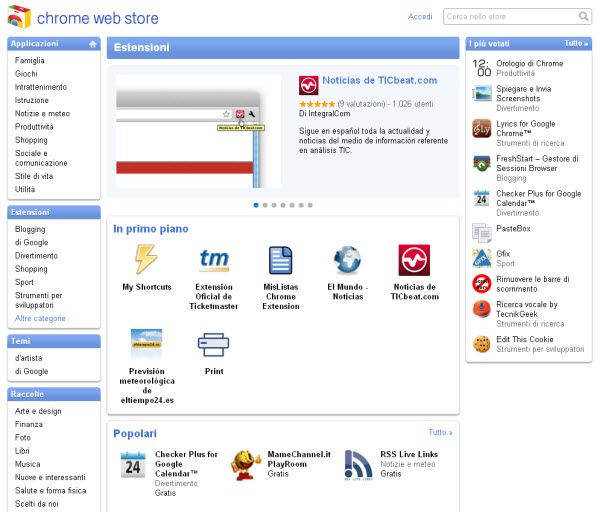Expand the Tutto link in Popolari
The width and height of the screenshot is (600, 512).
pos(440,432)
